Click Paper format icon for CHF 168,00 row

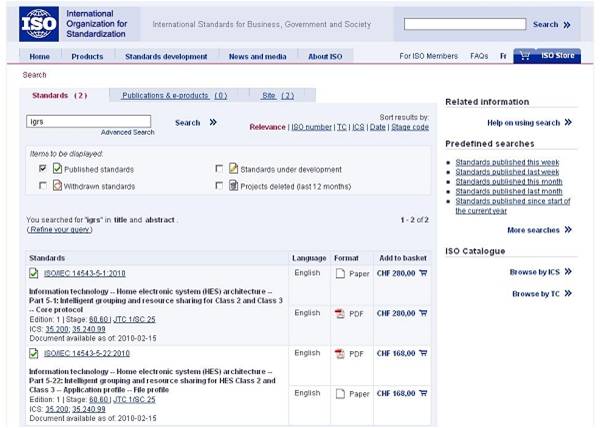(x=340, y=393)
